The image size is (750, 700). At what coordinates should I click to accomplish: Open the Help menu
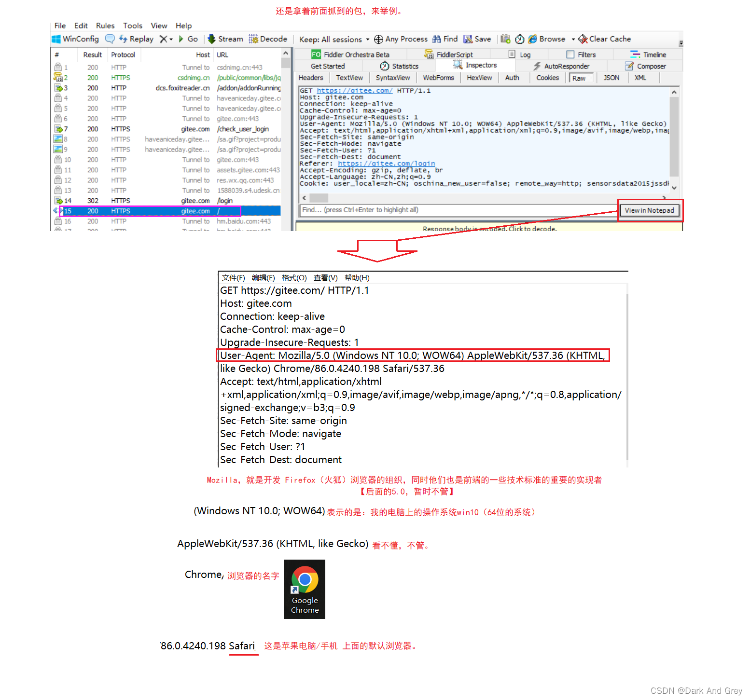(x=183, y=26)
